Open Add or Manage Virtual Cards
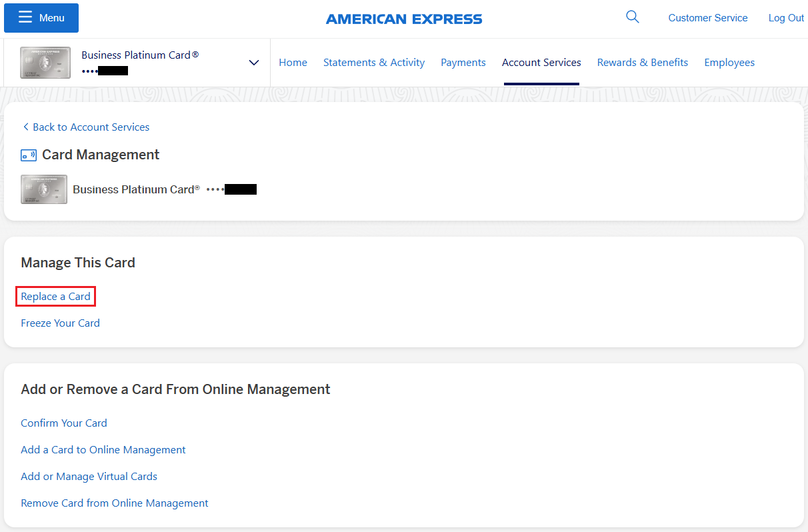This screenshot has width=808, height=532. tap(89, 477)
